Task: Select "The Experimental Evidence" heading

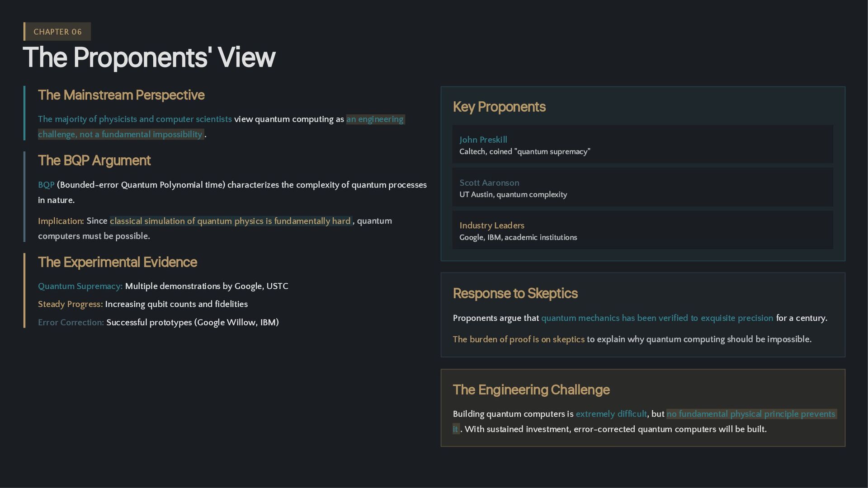Action: [118, 262]
